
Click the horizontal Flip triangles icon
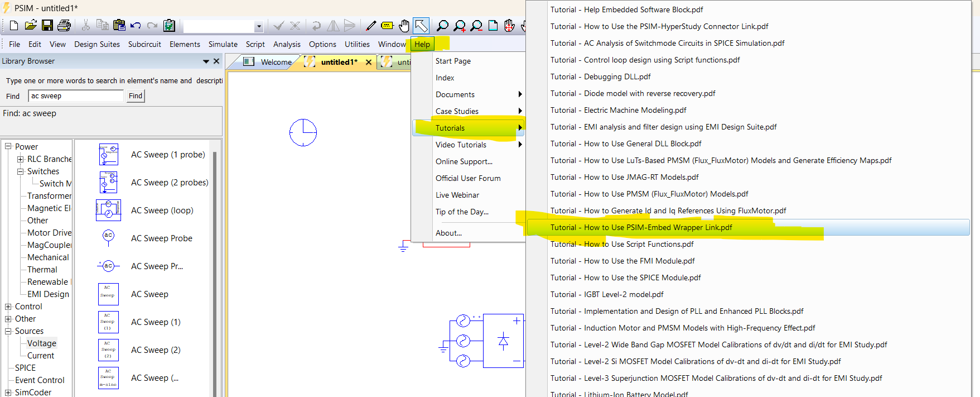click(x=333, y=26)
